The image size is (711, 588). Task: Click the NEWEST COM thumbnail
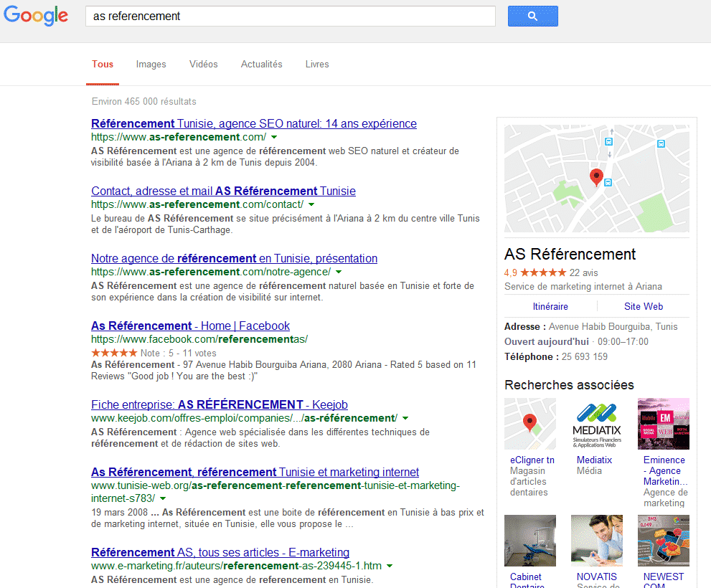pos(664,541)
